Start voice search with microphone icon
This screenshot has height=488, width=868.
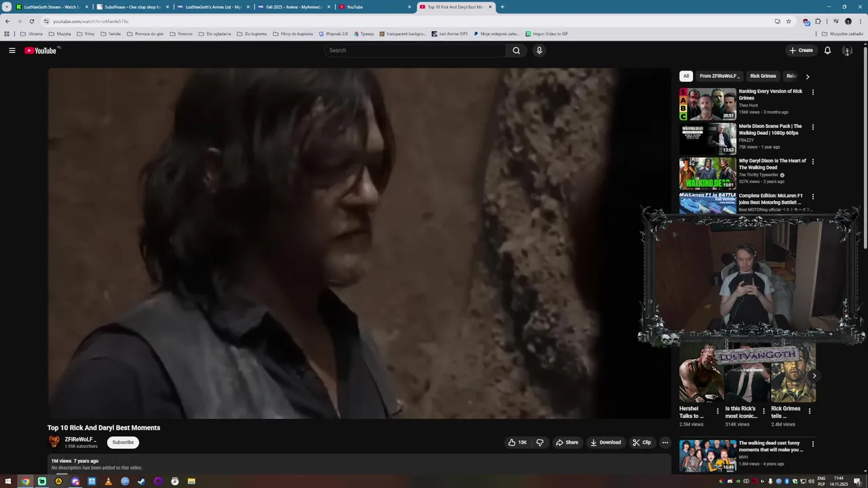coord(539,50)
